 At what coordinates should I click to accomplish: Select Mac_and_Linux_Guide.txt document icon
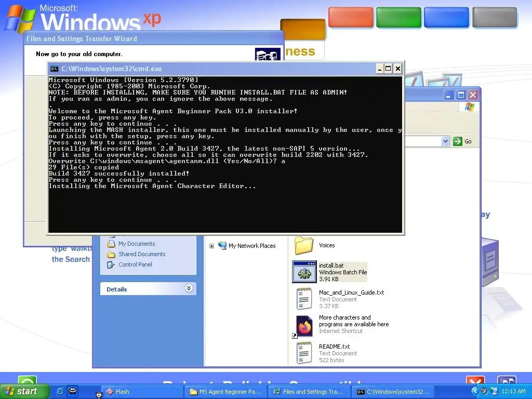[x=304, y=299]
